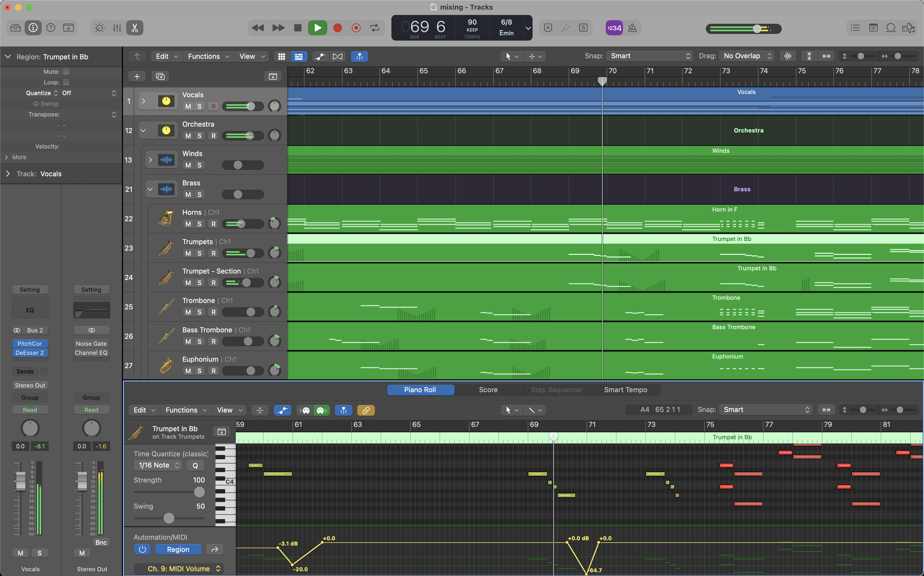Image resolution: width=924 pixels, height=576 pixels.
Task: Switch to the Score editor tab
Action: click(488, 390)
